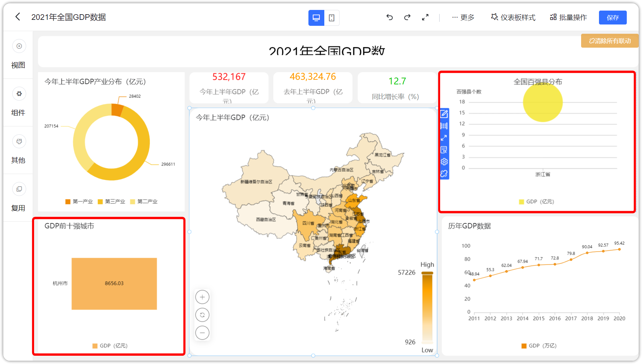This screenshot has height=364, width=642.
Task: Go back using the header arrow
Action: [x=18, y=17]
